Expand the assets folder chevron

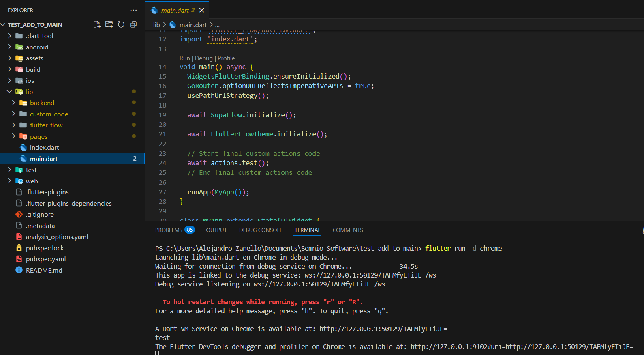click(9, 58)
